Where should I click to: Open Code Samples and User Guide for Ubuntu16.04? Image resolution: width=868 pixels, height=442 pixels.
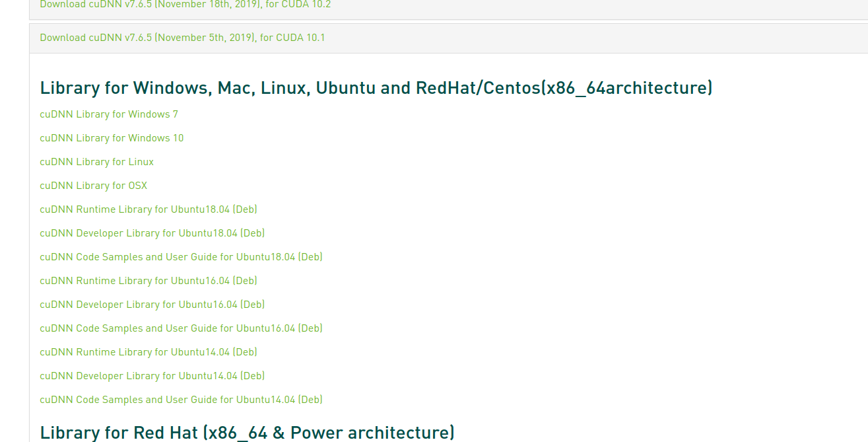[x=182, y=328]
